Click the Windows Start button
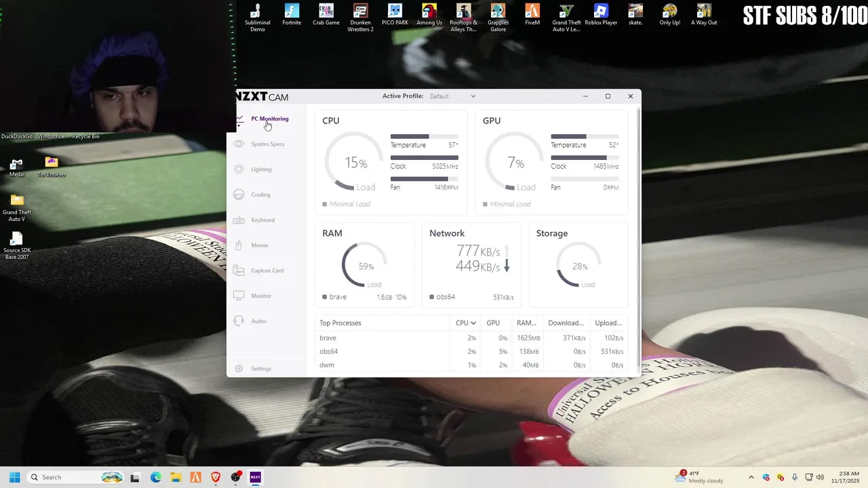The image size is (868, 488). [x=14, y=477]
